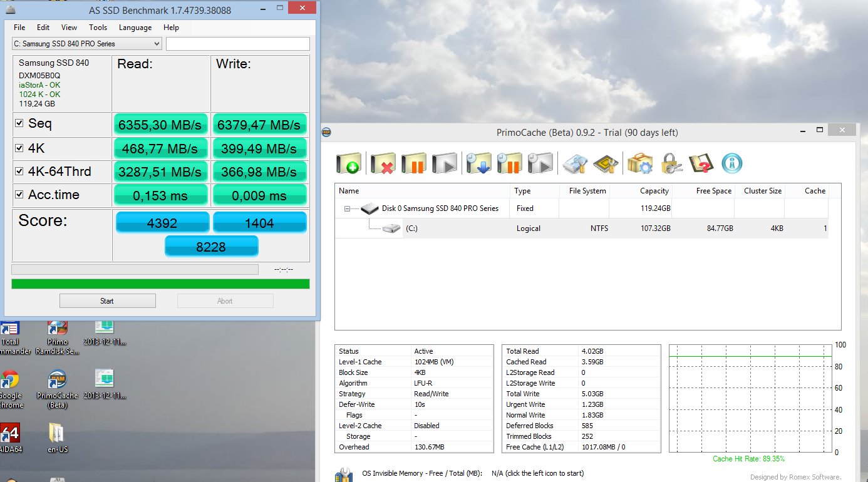Image resolution: width=868 pixels, height=482 pixels.
Task: Click the 4K-64Thrd read value 3287,51 MB/s
Action: 160,172
